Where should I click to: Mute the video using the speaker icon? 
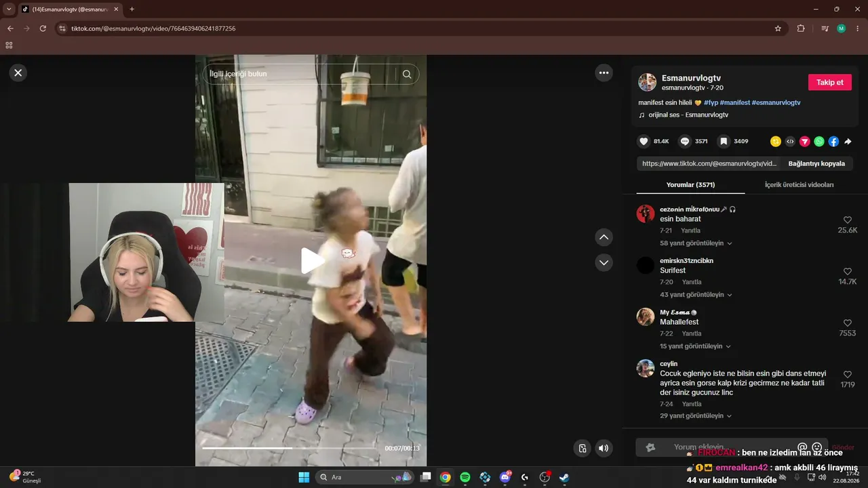(x=604, y=448)
